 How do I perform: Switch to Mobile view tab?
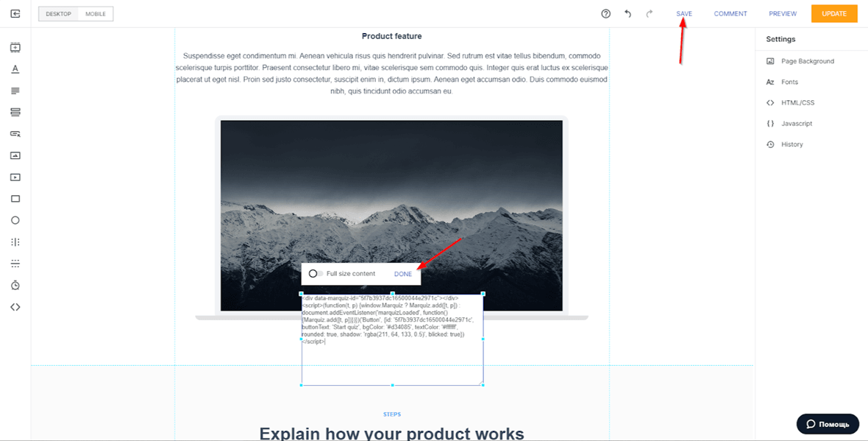click(x=96, y=14)
